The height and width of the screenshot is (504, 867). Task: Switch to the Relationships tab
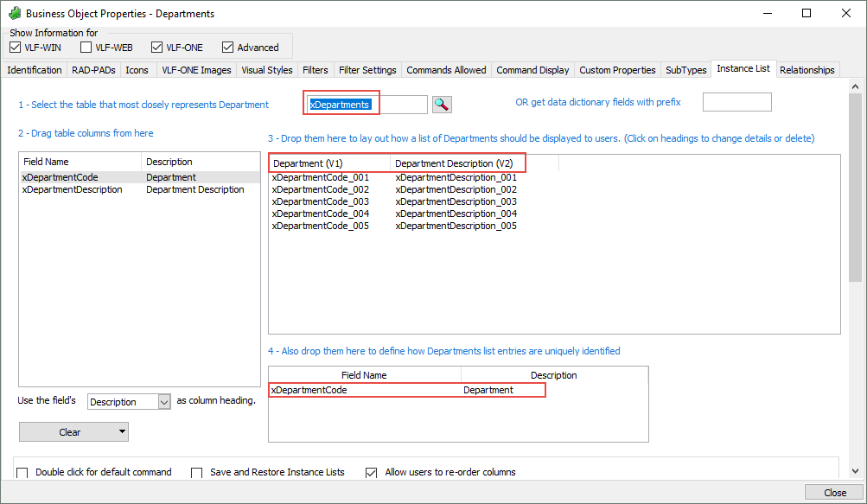click(807, 70)
